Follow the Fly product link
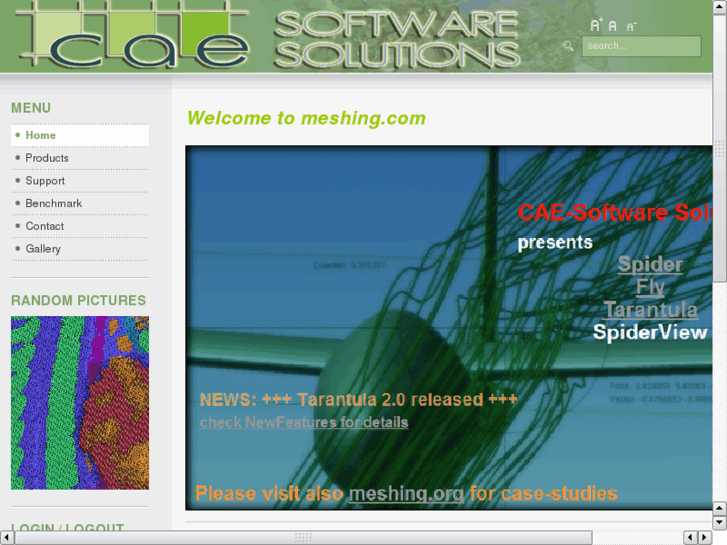This screenshot has height=545, width=727. coord(650,288)
